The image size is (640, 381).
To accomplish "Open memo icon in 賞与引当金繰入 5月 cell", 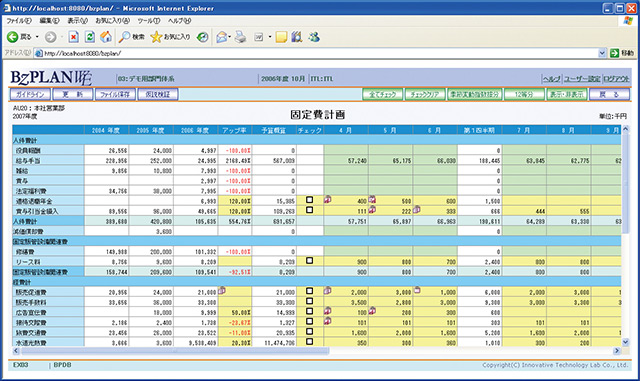I will (372, 209).
